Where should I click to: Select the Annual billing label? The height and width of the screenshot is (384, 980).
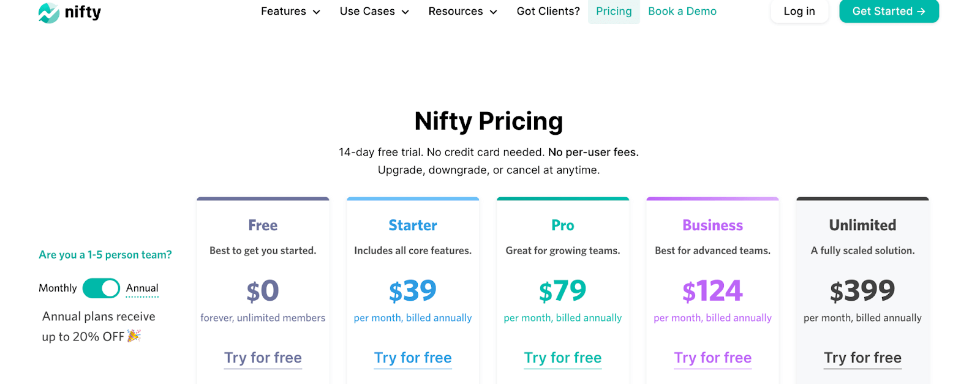coord(142,288)
